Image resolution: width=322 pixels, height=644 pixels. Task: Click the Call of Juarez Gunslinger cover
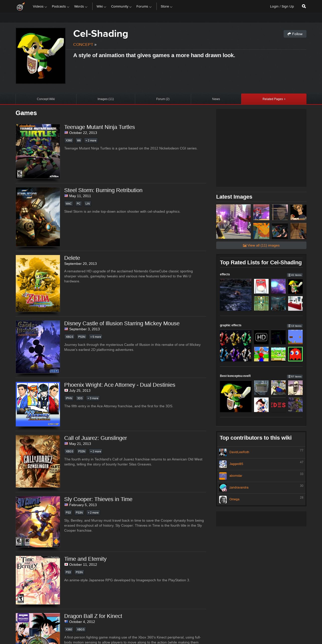[x=38, y=461]
